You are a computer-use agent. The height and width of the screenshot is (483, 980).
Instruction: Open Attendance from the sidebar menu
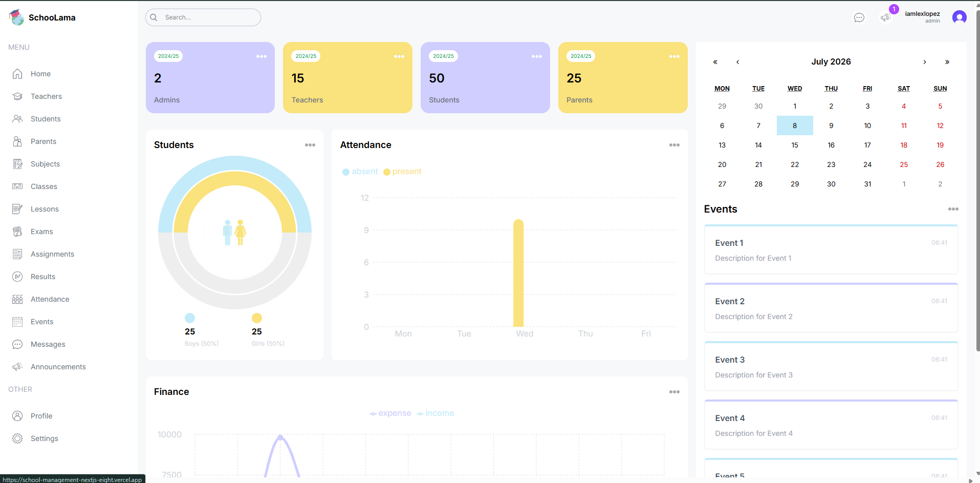tap(50, 299)
